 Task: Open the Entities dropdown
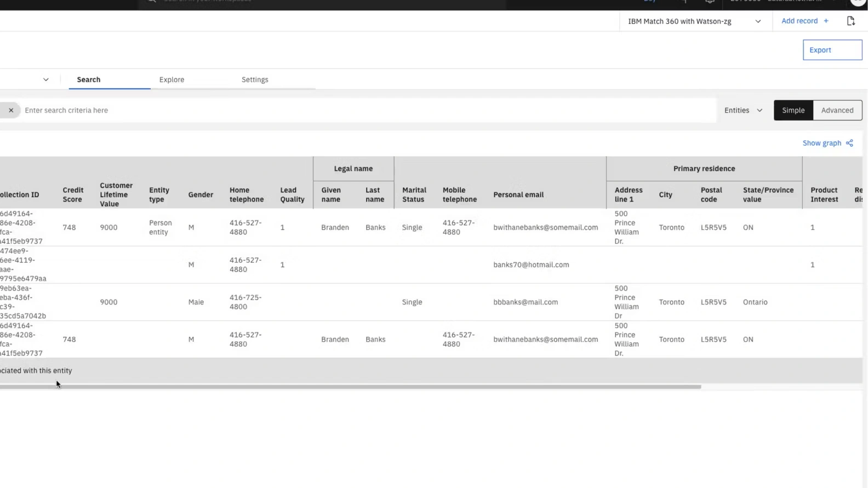point(743,110)
